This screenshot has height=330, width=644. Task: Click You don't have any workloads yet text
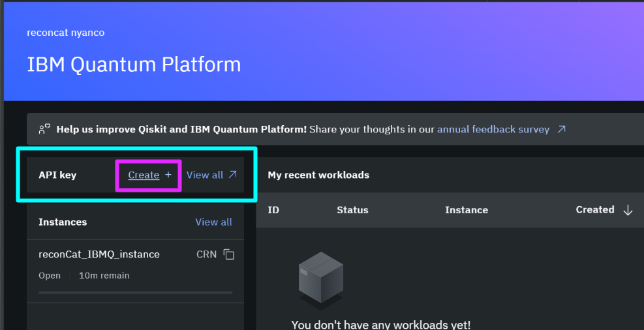click(381, 325)
